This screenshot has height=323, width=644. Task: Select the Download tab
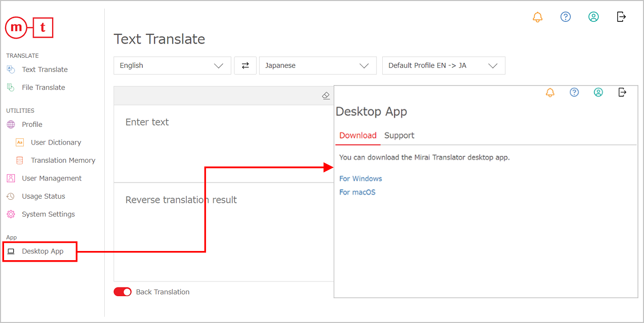pyautogui.click(x=358, y=135)
